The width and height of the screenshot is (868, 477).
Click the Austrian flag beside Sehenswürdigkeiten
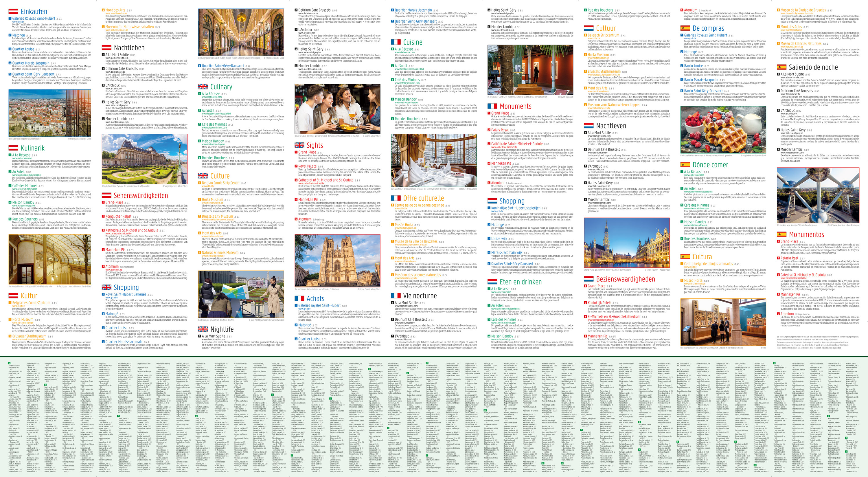pos(106,196)
